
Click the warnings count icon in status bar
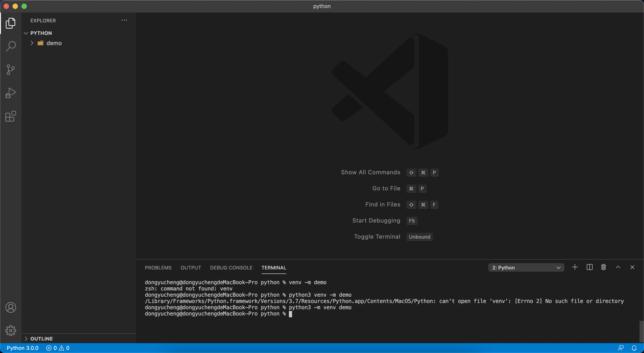click(61, 348)
